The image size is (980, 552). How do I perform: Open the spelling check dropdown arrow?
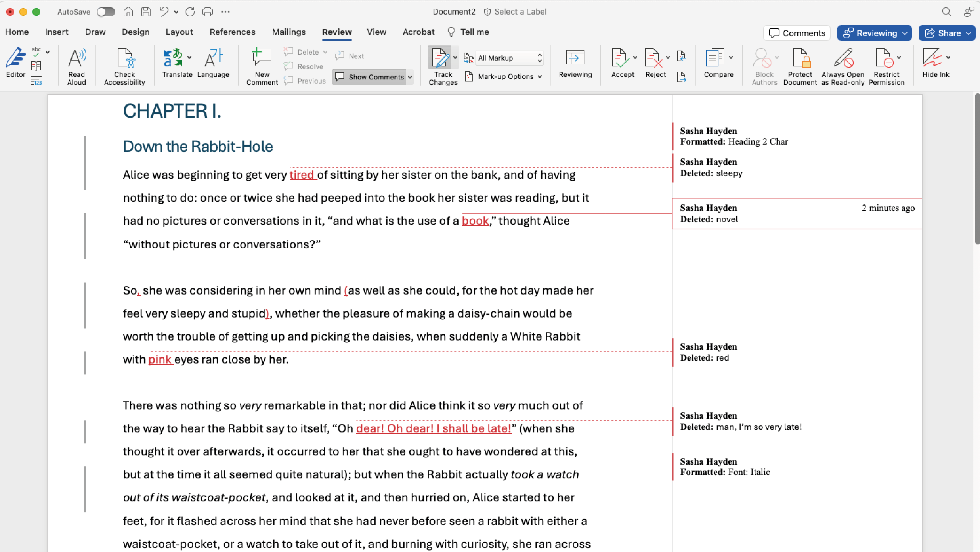click(x=47, y=52)
